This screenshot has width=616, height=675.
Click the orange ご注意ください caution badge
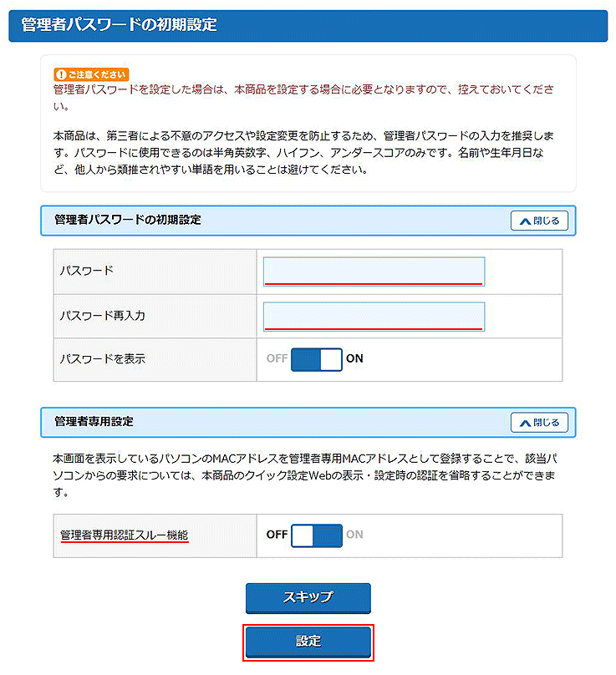(91, 74)
